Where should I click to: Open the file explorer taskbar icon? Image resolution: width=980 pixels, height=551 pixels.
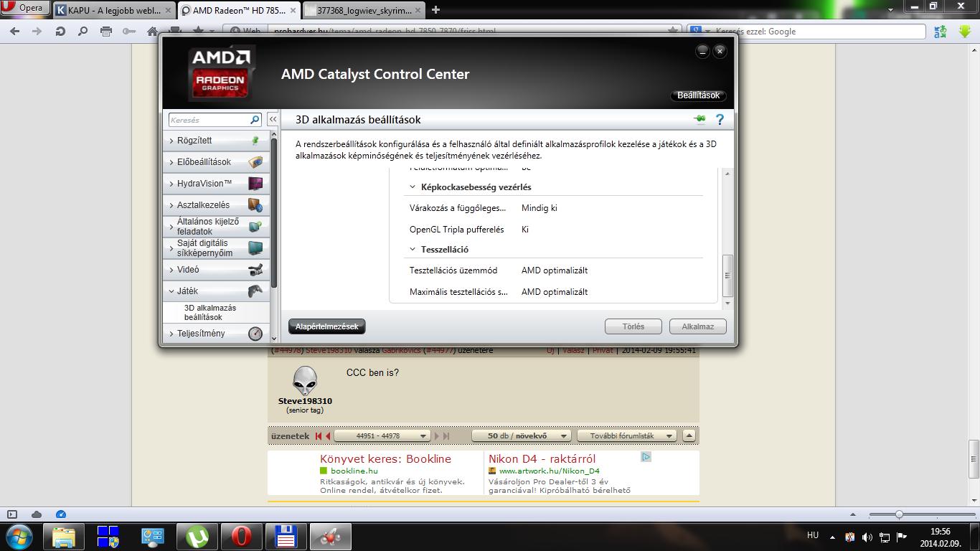click(64, 537)
